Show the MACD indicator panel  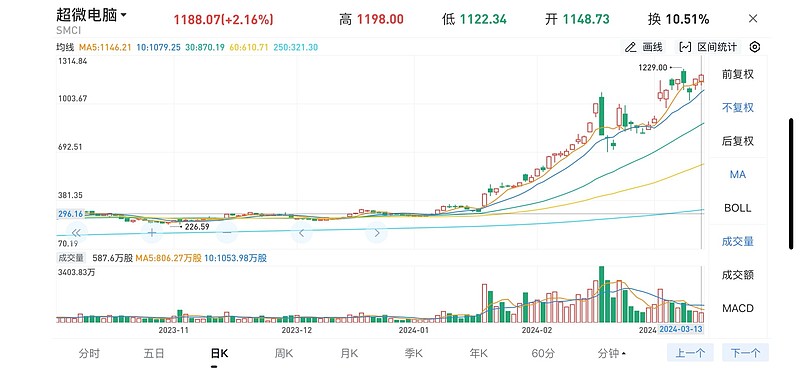(738, 308)
